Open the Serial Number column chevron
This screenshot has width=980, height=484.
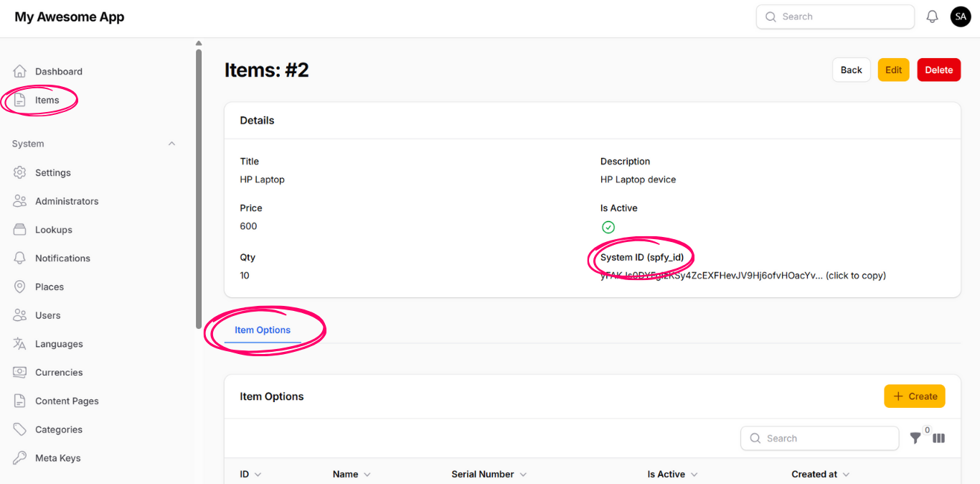click(x=523, y=475)
